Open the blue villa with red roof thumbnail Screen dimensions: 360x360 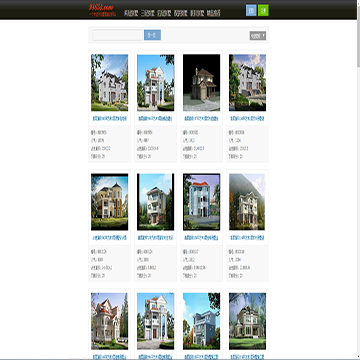point(201,202)
